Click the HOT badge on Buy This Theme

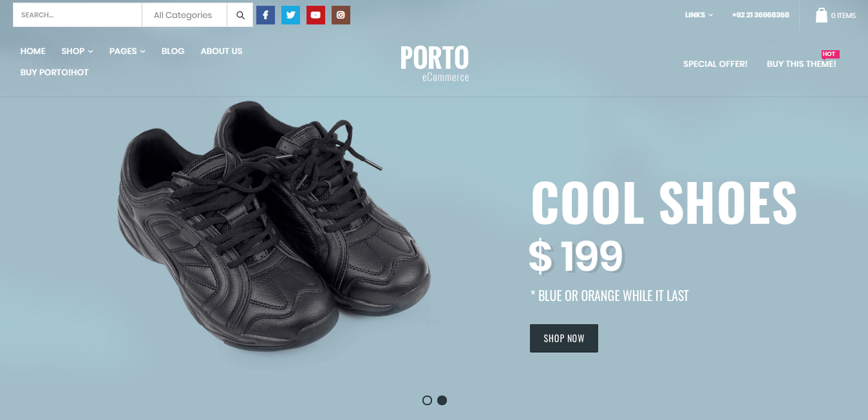[x=830, y=54]
